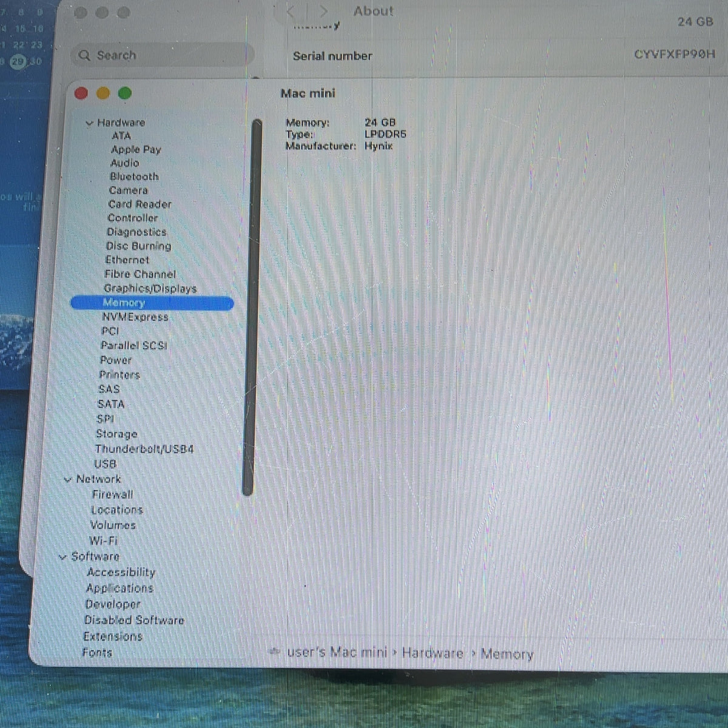The width and height of the screenshot is (728, 728).
Task: Collapse the Hardware section chevron
Action: [x=89, y=123]
